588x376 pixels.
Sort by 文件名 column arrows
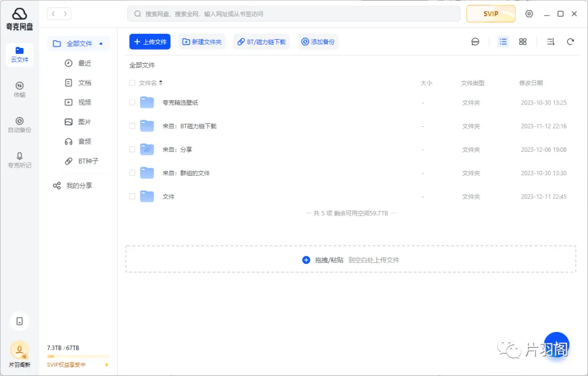(161, 83)
